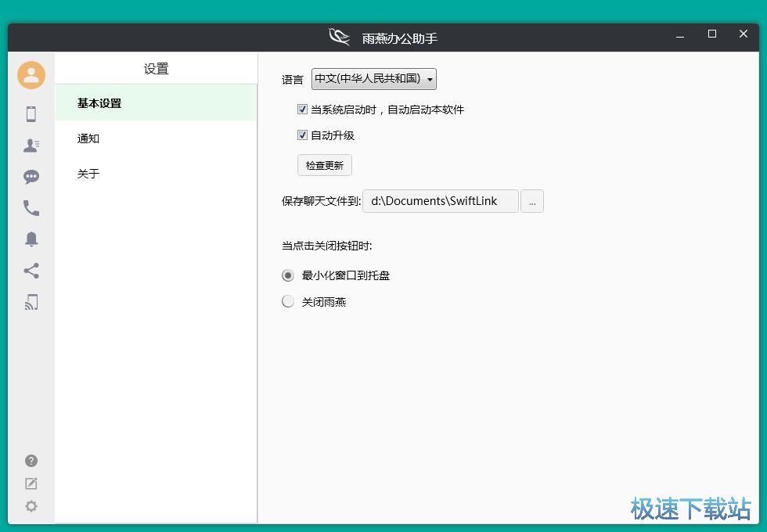Click the settings gear icon
767x532 pixels.
click(31, 506)
